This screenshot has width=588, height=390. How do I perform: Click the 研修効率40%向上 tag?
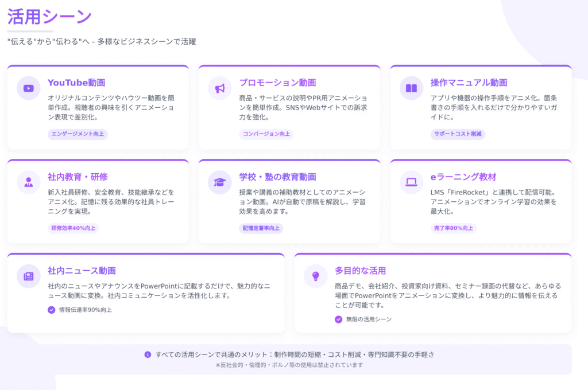[x=73, y=228]
